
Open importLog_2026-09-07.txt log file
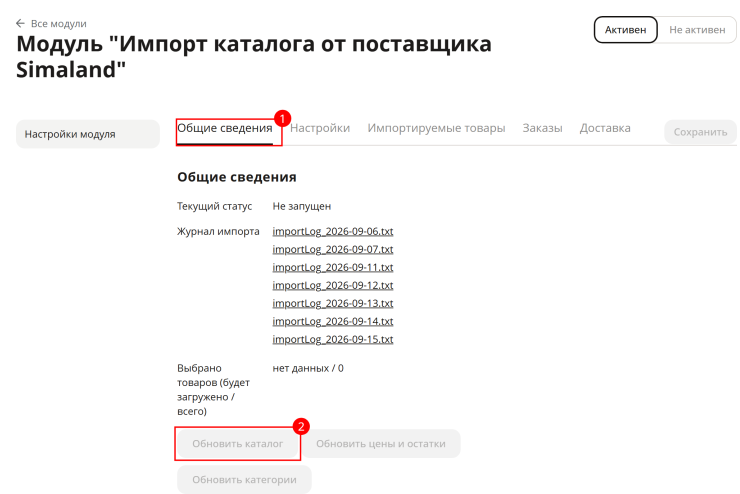333,249
